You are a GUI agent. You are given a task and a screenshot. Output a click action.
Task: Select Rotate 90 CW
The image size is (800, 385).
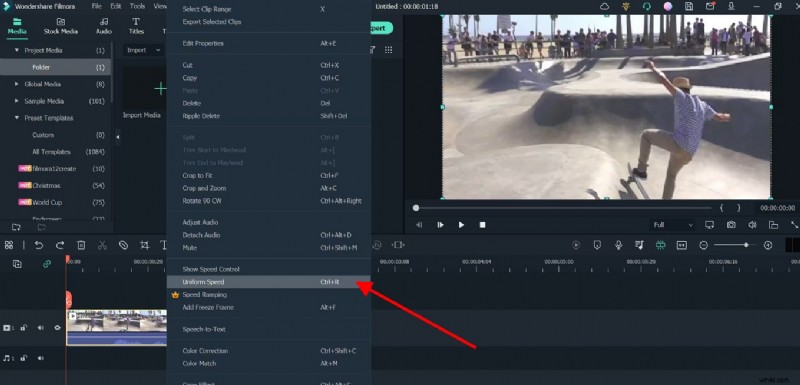[x=269, y=201]
